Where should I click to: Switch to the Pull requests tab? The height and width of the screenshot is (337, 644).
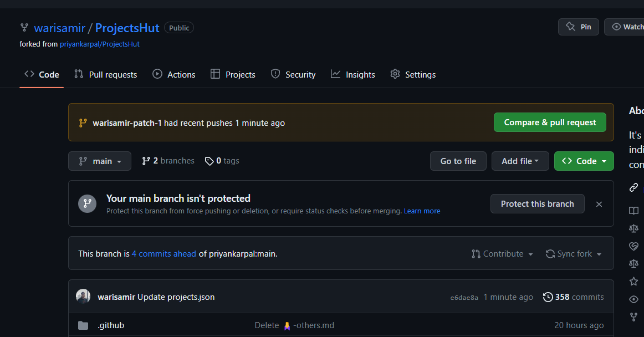(105, 74)
